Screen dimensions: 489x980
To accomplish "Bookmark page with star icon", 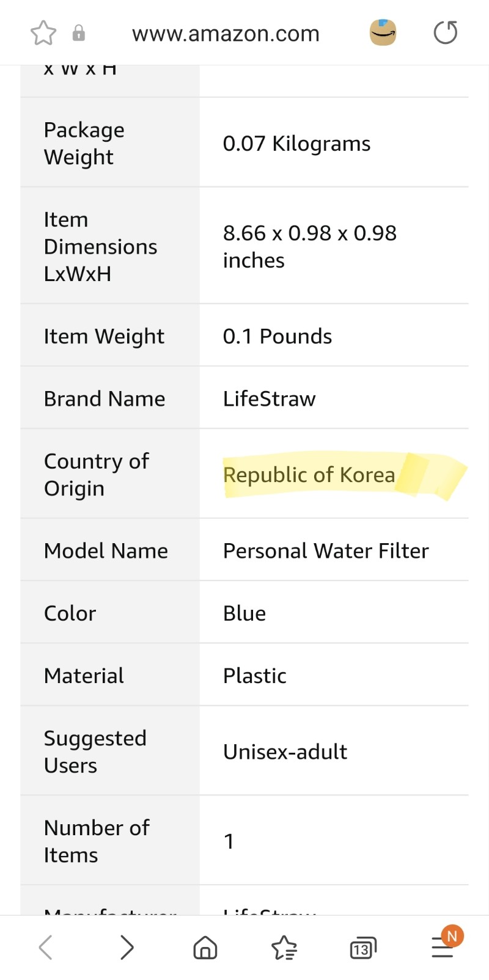I will pyautogui.click(x=43, y=33).
